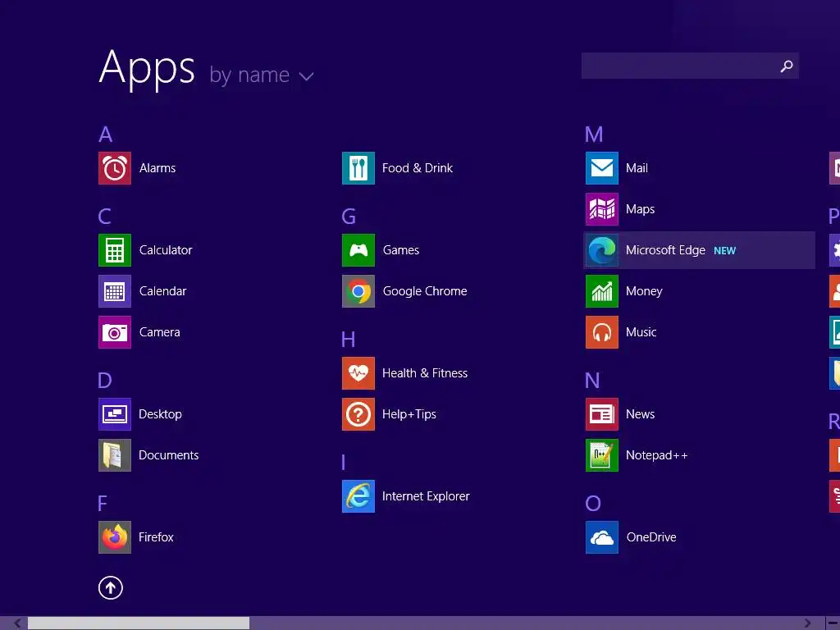Viewport: 840px width, 630px height.
Task: Launch the Games controller icon
Action: (358, 250)
